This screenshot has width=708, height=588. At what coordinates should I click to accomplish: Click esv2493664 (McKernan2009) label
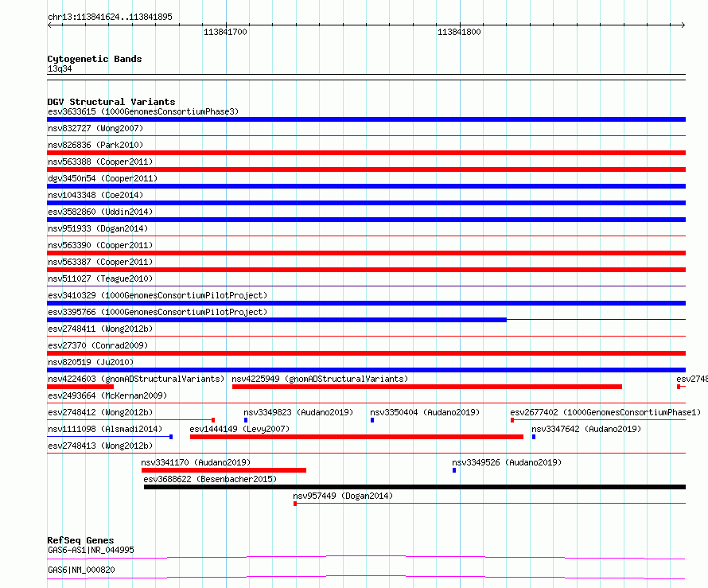107,395
